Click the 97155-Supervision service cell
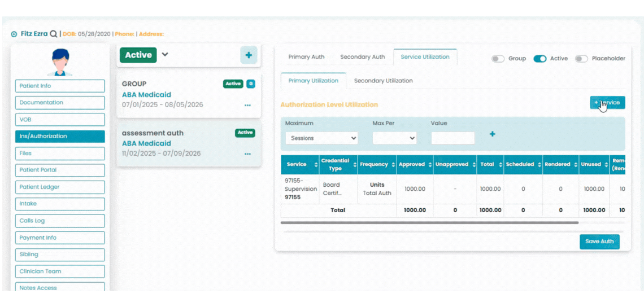The height and width of the screenshot is (307, 644). click(x=300, y=189)
